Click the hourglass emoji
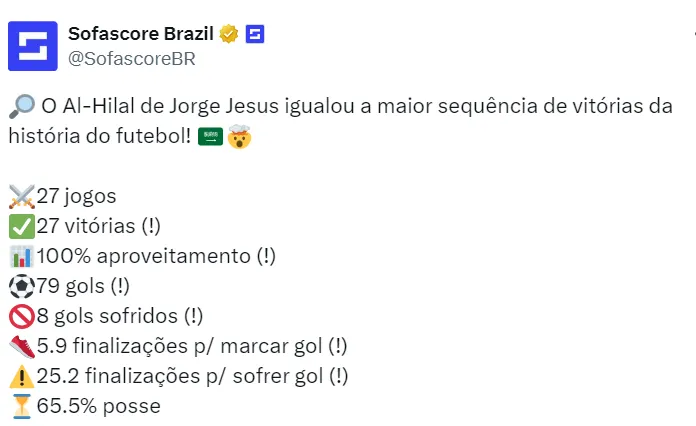 [x=21, y=406]
